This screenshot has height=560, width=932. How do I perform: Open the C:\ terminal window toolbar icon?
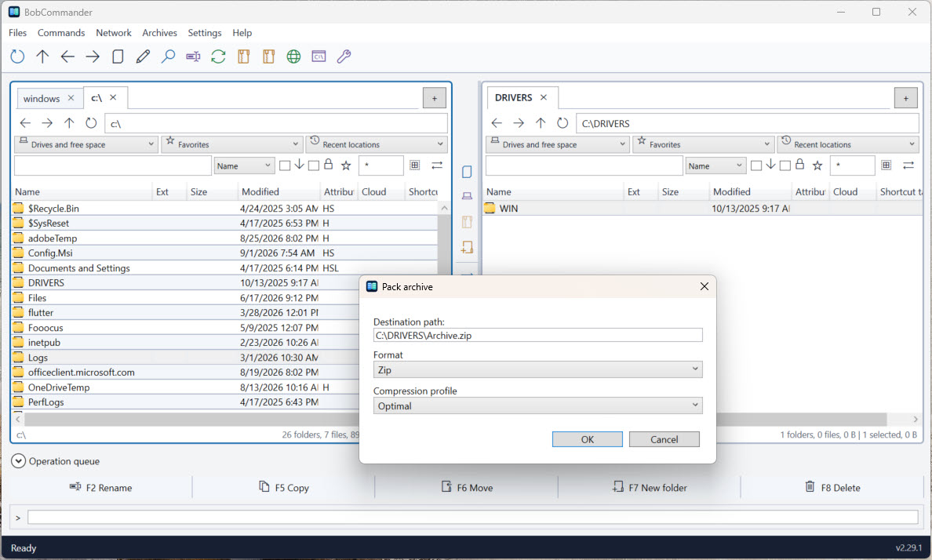click(319, 56)
